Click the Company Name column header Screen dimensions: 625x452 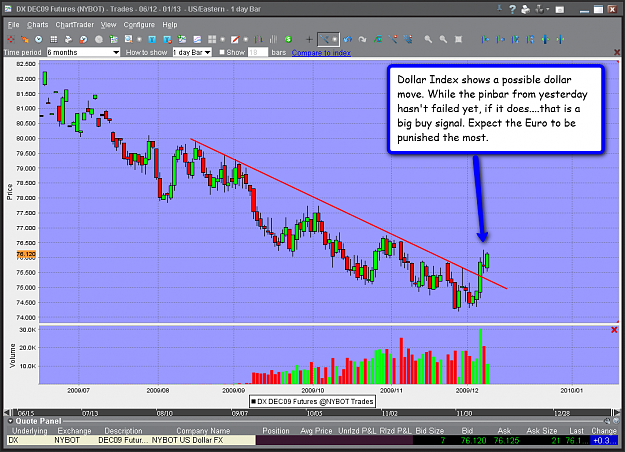click(x=203, y=431)
